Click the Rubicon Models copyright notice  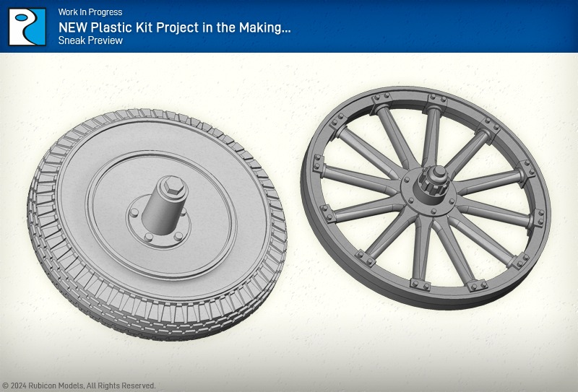pos(79,386)
